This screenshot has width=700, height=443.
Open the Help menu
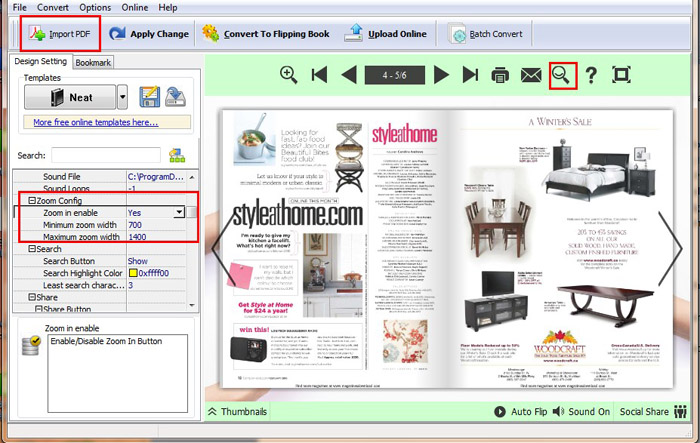168,8
